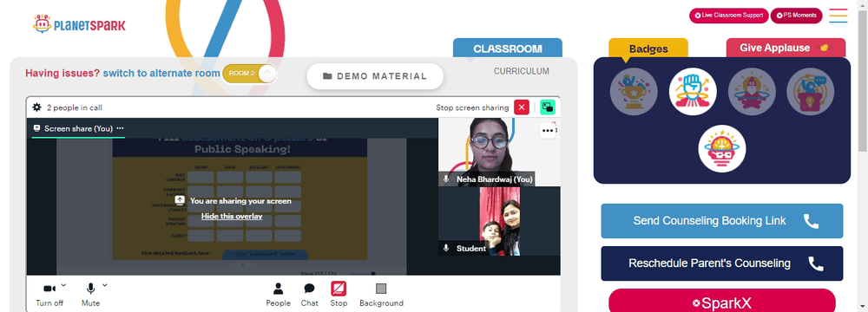This screenshot has width=868, height=312.
Task: Click the 'You are sharing your screen' text
Action: click(x=240, y=201)
